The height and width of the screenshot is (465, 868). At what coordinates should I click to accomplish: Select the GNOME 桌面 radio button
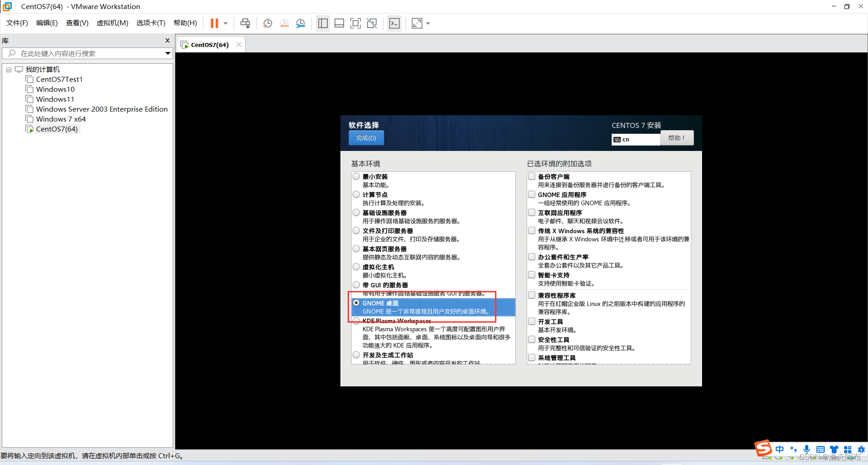(356, 303)
